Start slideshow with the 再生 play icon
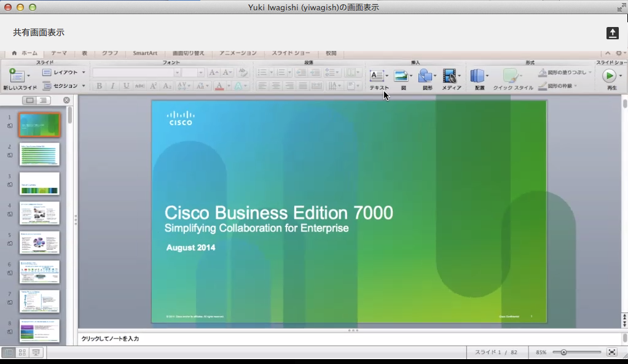The image size is (628, 364). (608, 76)
